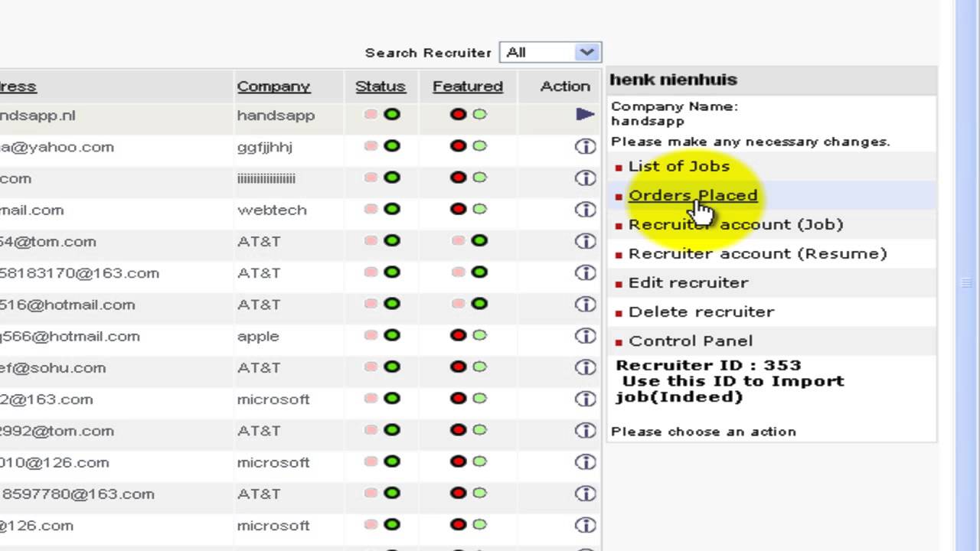Open the info icon for the iiiiiiiiiiiiiiiii row

pyautogui.click(x=585, y=178)
